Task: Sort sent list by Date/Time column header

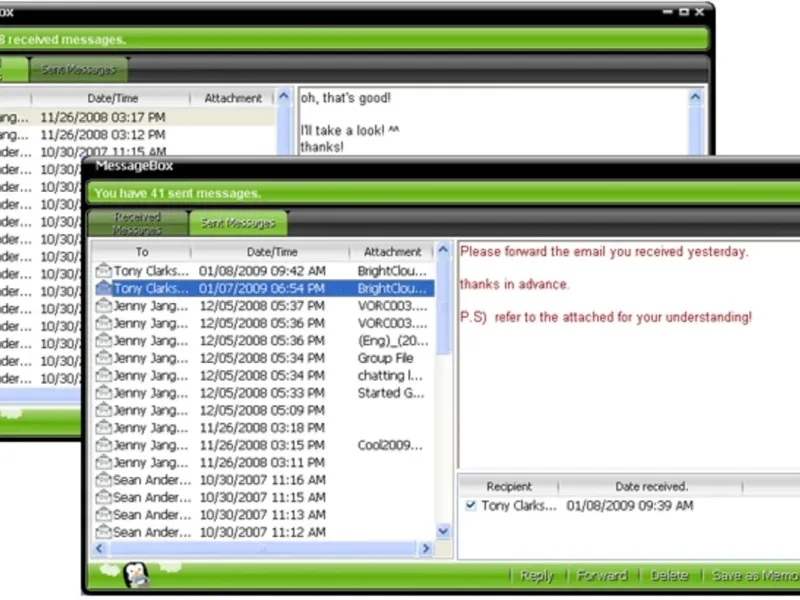Action: (x=271, y=252)
